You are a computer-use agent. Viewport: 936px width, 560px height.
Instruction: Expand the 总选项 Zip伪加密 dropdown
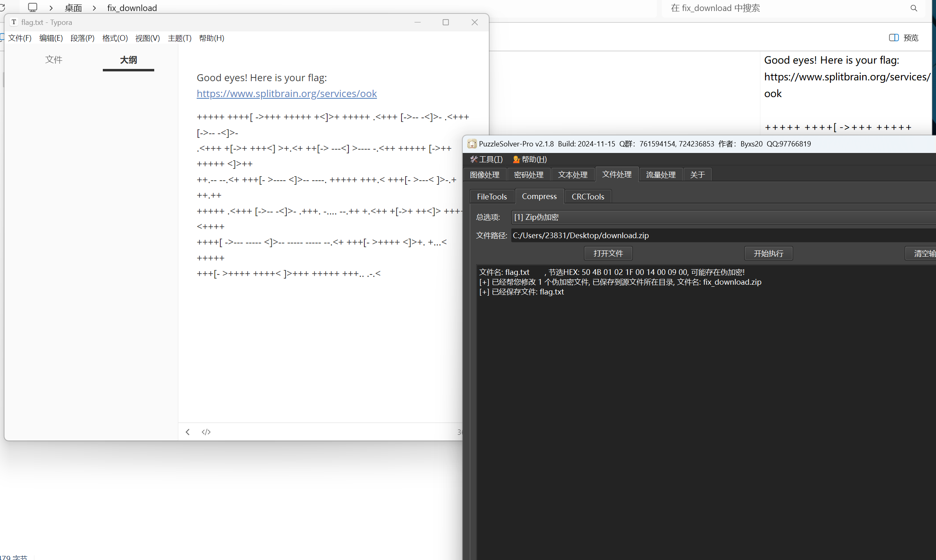723,217
